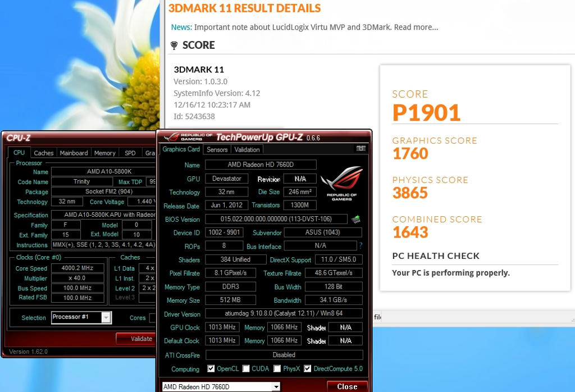Click the Transistors value '1300M'
Viewport: 575px width, 392px height.
[300, 205]
